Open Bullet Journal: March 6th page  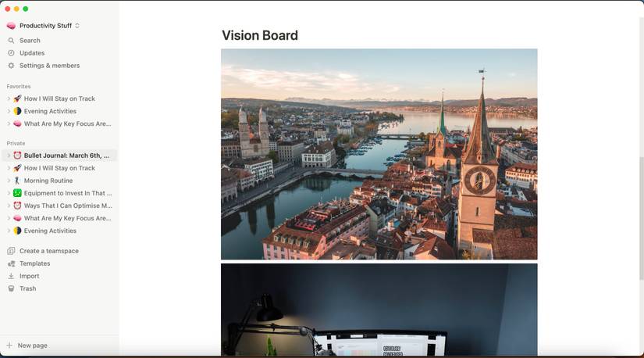(66, 156)
